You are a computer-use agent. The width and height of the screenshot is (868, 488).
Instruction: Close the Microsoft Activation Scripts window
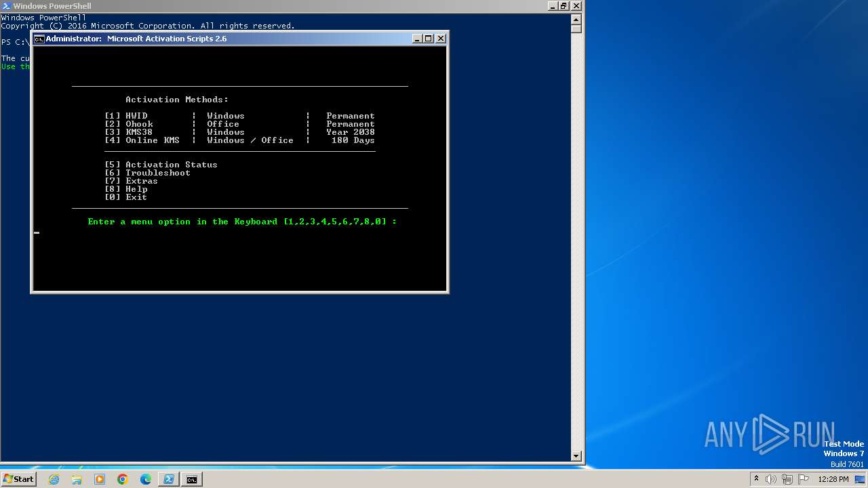[x=441, y=39]
